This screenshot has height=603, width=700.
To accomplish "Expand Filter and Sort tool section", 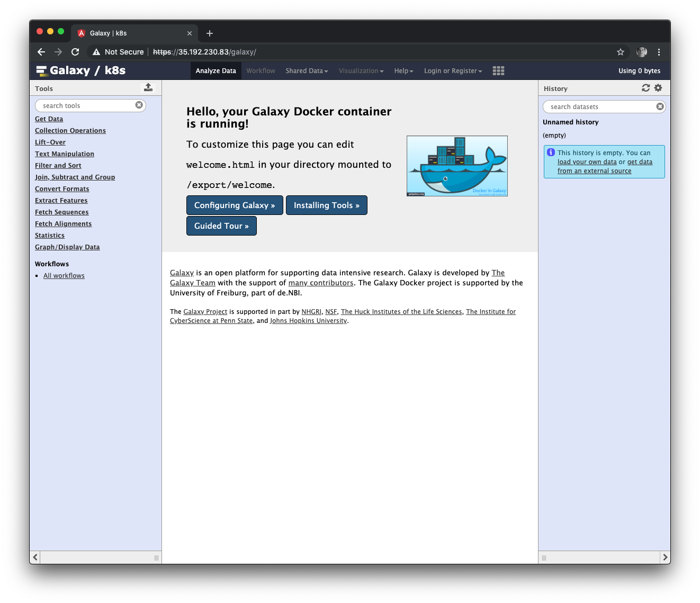I will coord(58,166).
